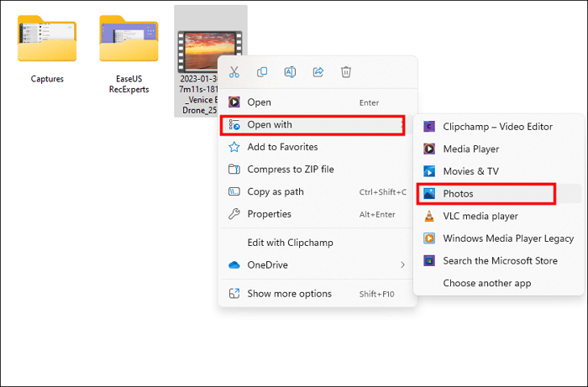Select the EaseUS RecExperts folder
This screenshot has height=387, width=588.
tap(129, 53)
